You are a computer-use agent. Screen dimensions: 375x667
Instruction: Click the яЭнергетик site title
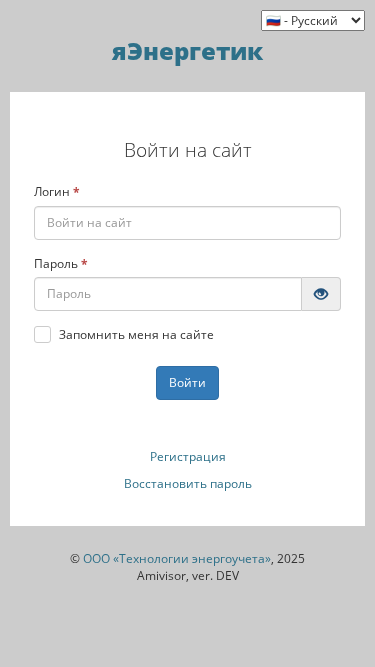pyautogui.click(x=188, y=52)
